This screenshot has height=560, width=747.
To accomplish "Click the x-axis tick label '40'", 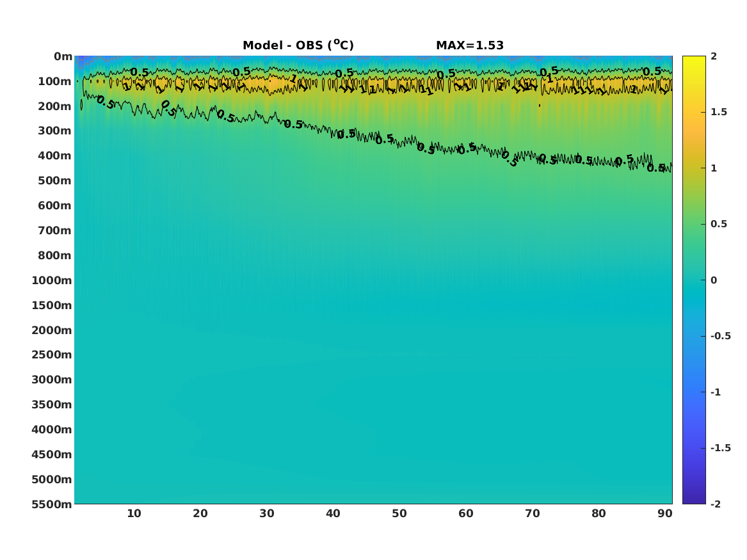I will click(333, 513).
